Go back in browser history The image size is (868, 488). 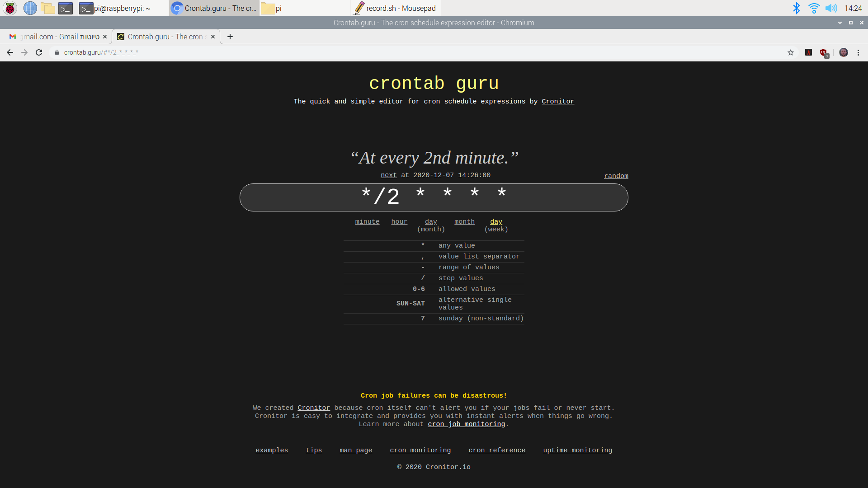click(10, 52)
